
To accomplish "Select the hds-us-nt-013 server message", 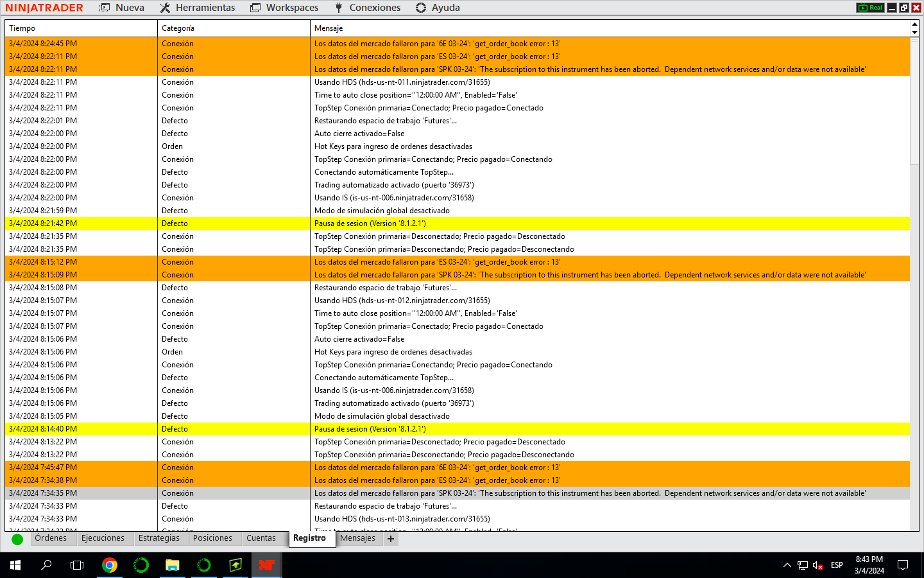I will coord(610,519).
